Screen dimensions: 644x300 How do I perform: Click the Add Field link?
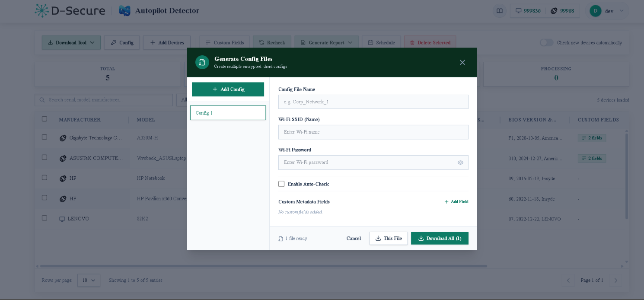point(456,201)
